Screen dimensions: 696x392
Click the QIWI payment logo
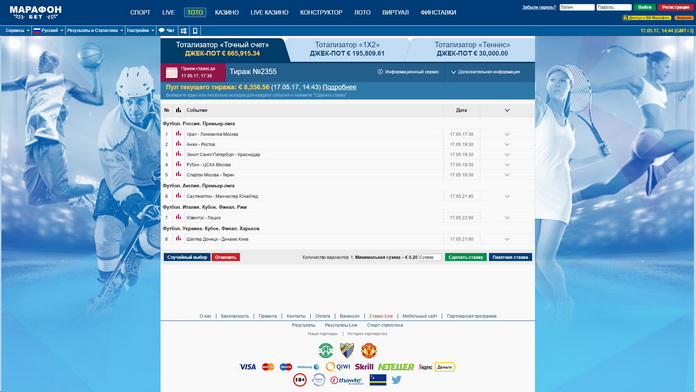point(338,367)
